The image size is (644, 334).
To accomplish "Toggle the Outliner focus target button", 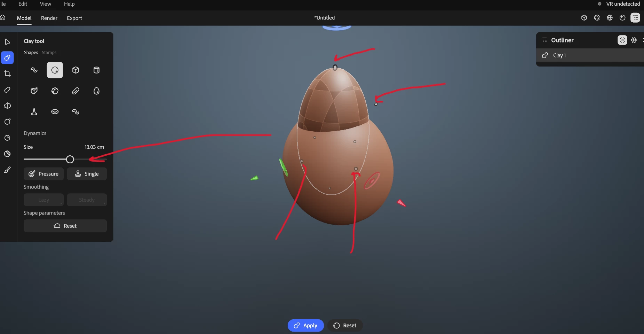I will point(622,40).
